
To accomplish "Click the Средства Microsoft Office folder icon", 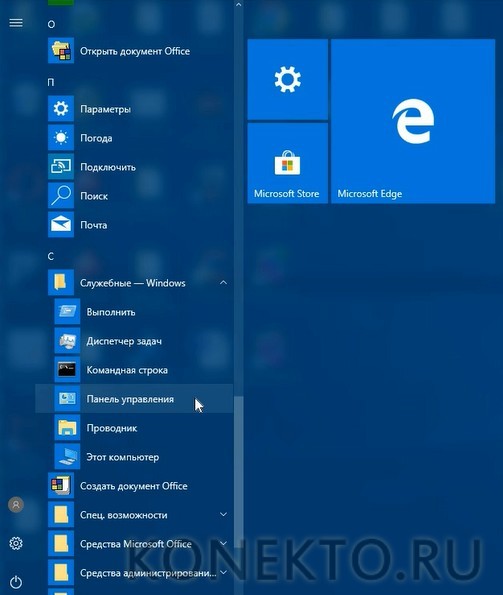I will click(61, 544).
